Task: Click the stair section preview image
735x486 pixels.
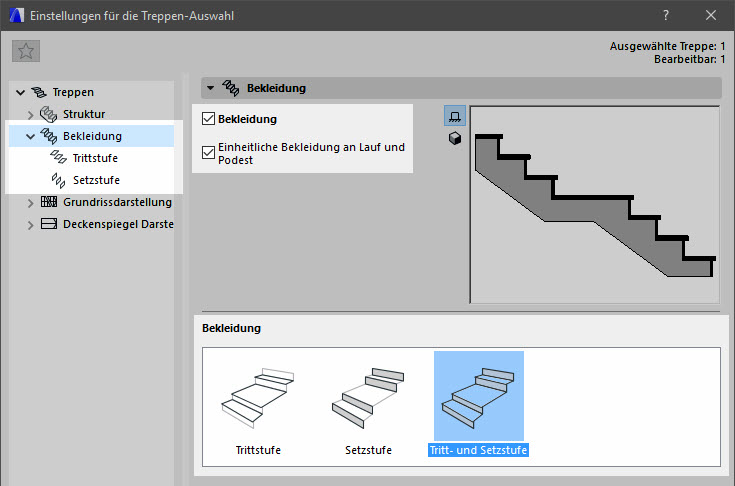Action: pyautogui.click(x=595, y=205)
